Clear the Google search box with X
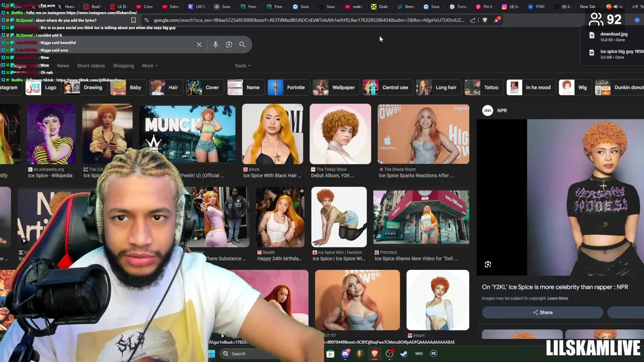 point(199,44)
